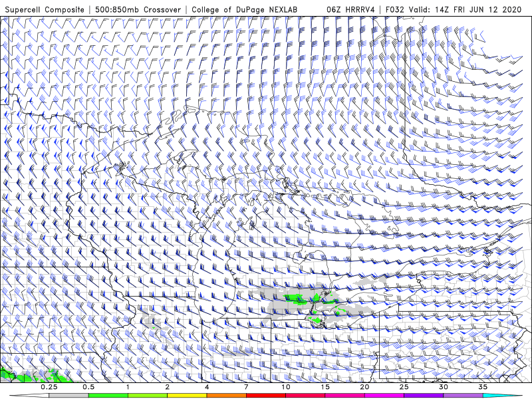Click the 0.5 legend value
Screen dimensions: 532x399
88,387
